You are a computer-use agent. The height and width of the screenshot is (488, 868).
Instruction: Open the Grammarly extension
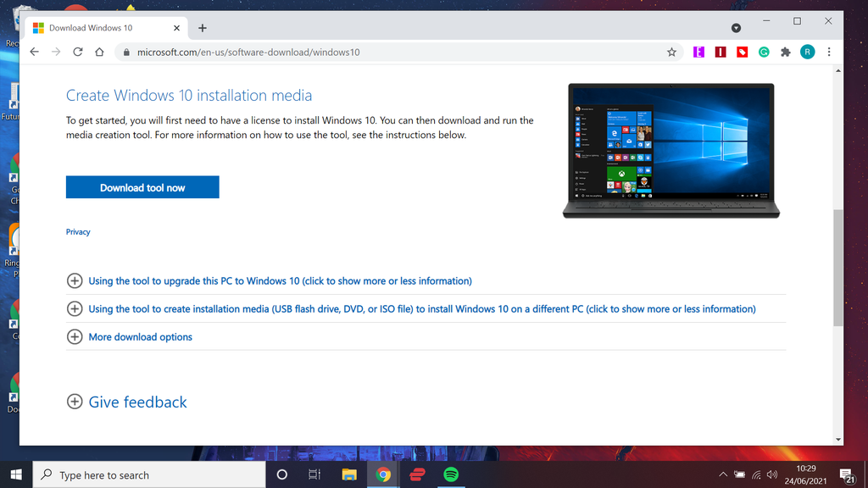point(764,52)
